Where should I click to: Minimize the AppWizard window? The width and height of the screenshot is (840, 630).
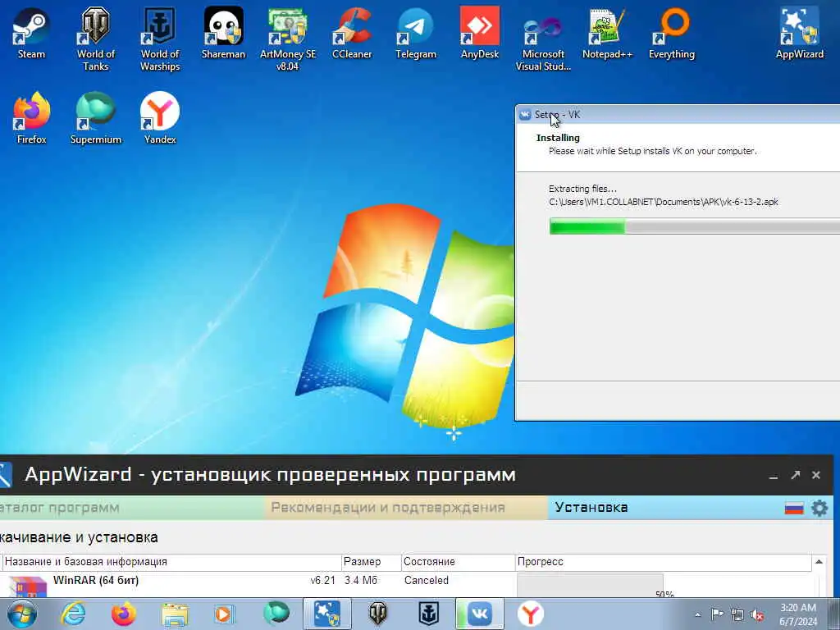coord(773,476)
